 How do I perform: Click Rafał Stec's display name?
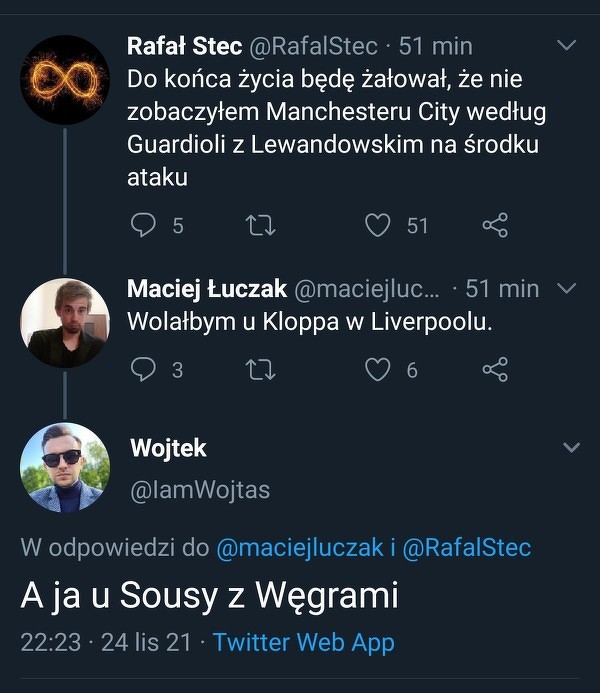click(183, 46)
